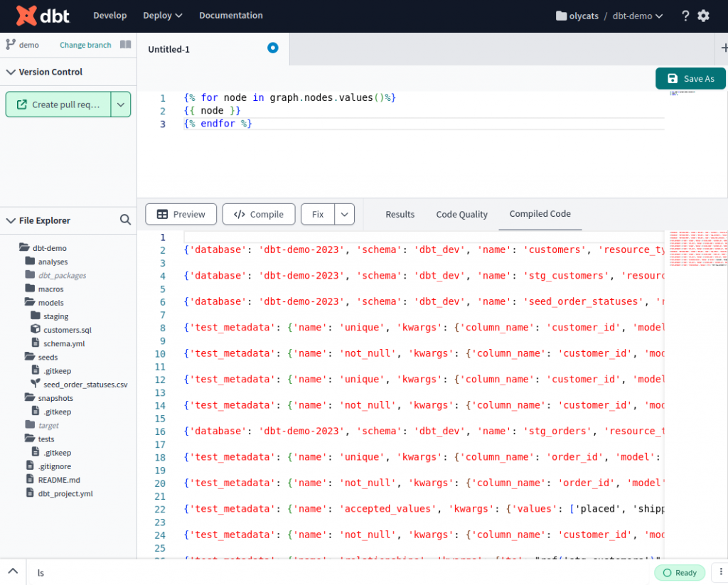Click Create pull request button
The height and width of the screenshot is (585, 728).
[58, 104]
